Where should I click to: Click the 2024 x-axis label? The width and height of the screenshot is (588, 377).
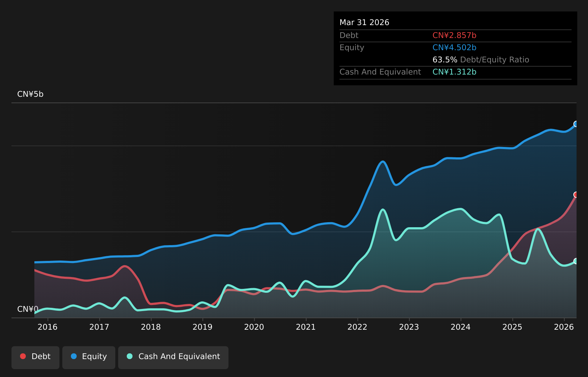pos(461,327)
